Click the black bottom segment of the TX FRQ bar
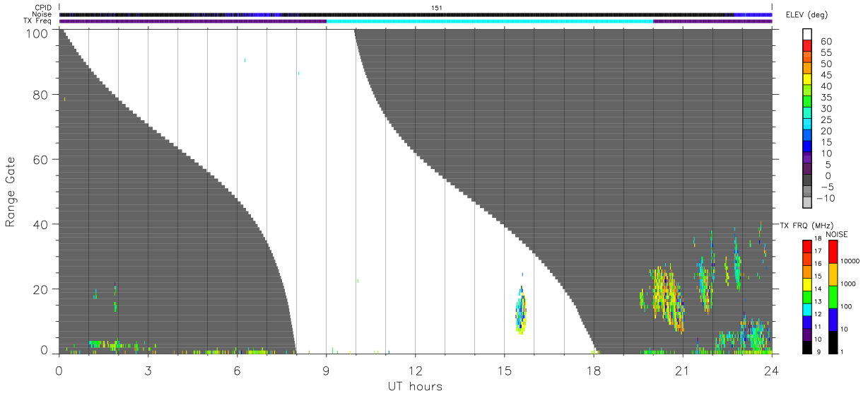This screenshot has width=868, height=401. [x=809, y=347]
